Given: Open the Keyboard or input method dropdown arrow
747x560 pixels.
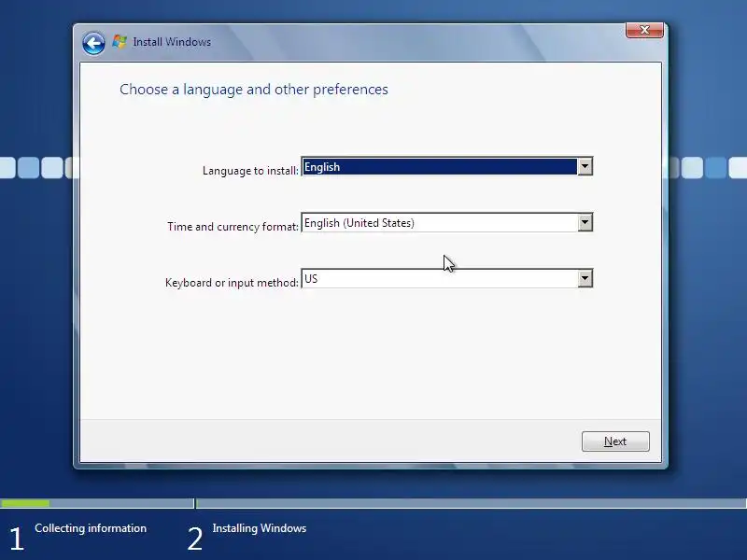Looking at the screenshot, I should tap(585, 278).
